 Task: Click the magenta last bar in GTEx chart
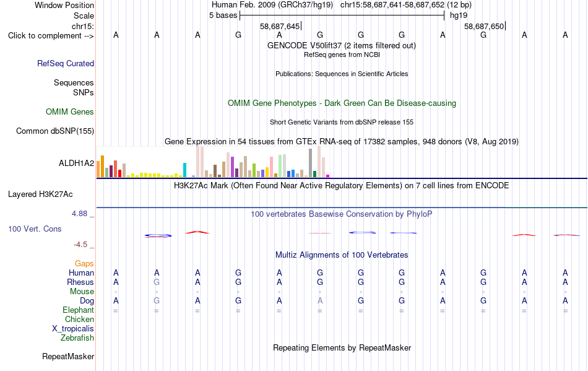(328, 176)
